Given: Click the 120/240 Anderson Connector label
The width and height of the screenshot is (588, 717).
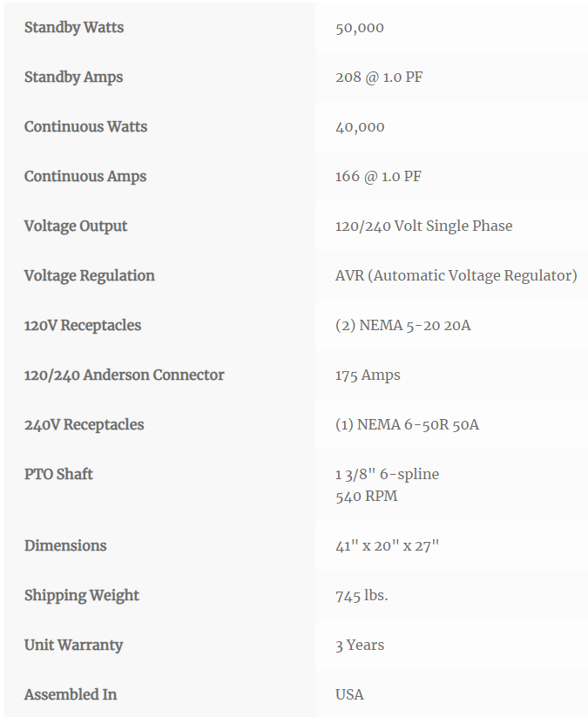Looking at the screenshot, I should coord(125,375).
